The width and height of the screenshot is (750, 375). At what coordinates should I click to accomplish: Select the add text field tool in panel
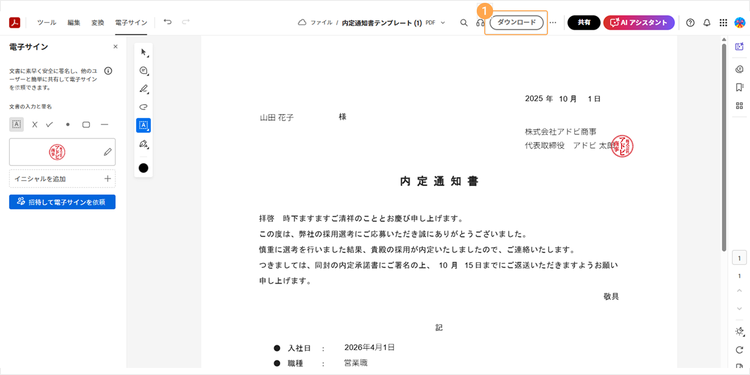point(16,124)
